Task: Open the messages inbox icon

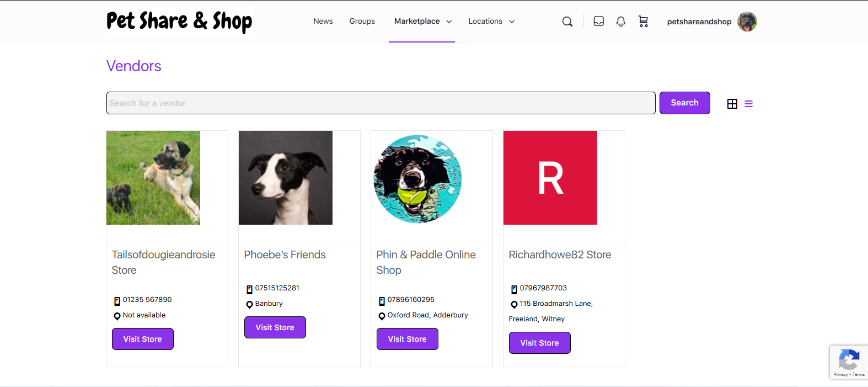Action: [598, 22]
